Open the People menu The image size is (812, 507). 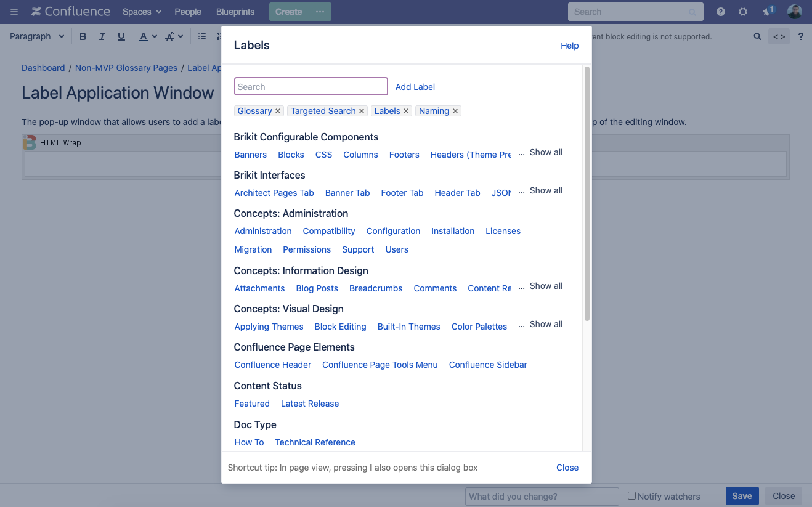pyautogui.click(x=188, y=12)
